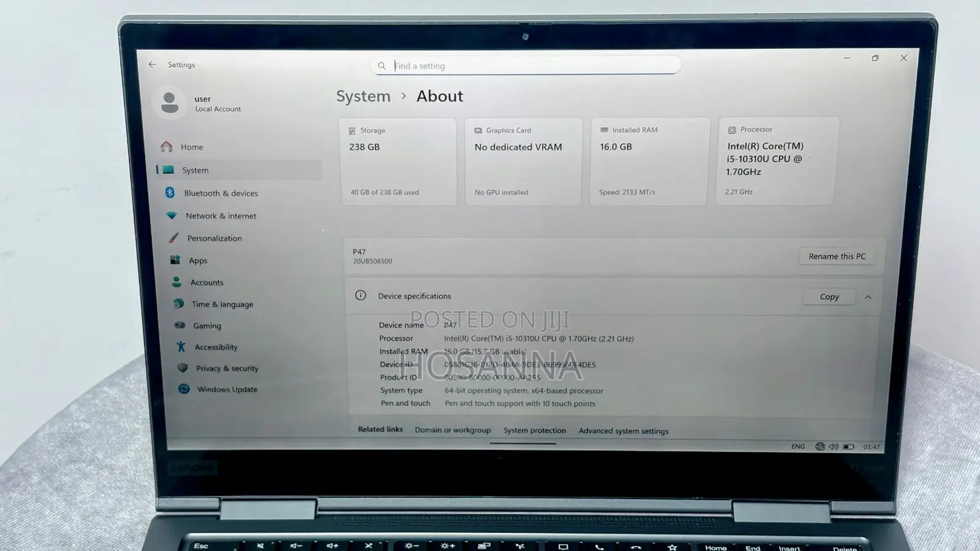Collapse the Device specifications section
Screen dimensions: 980x551
point(868,297)
